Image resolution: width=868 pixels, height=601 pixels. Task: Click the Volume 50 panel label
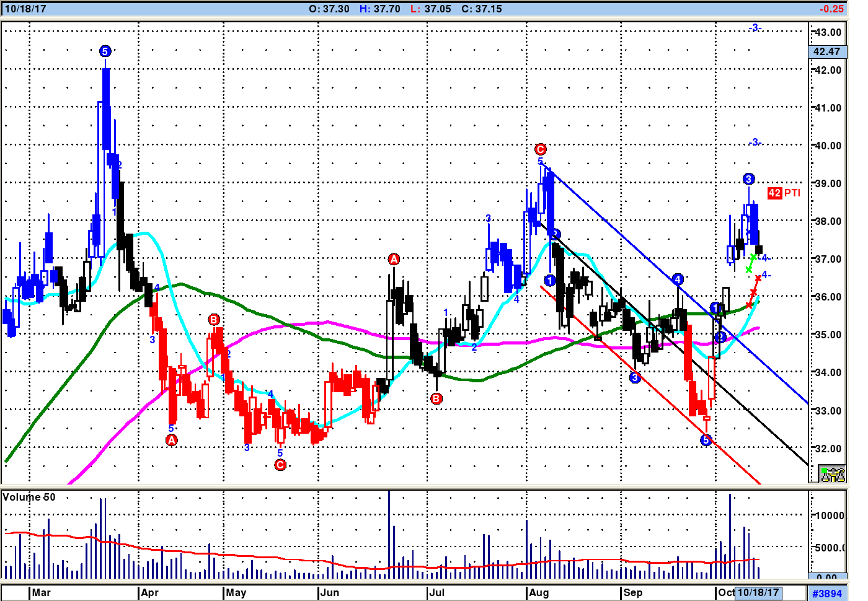[x=29, y=497]
